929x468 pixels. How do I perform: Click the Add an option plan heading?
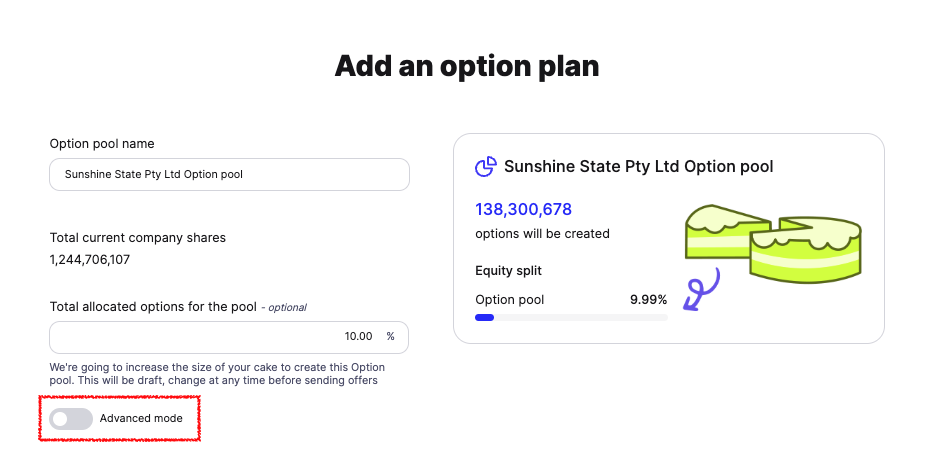(x=467, y=66)
